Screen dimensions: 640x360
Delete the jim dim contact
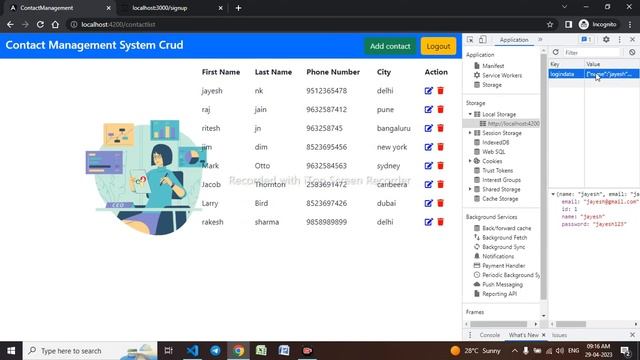pyautogui.click(x=440, y=147)
